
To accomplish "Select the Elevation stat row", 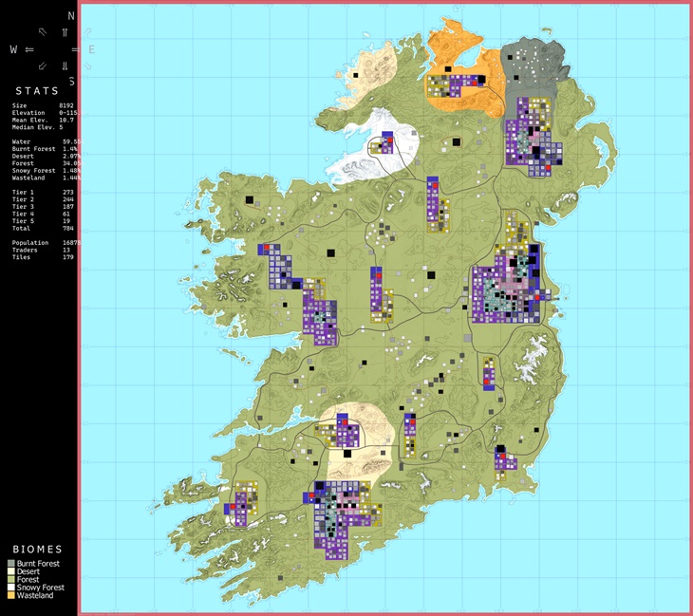I will (x=45, y=113).
